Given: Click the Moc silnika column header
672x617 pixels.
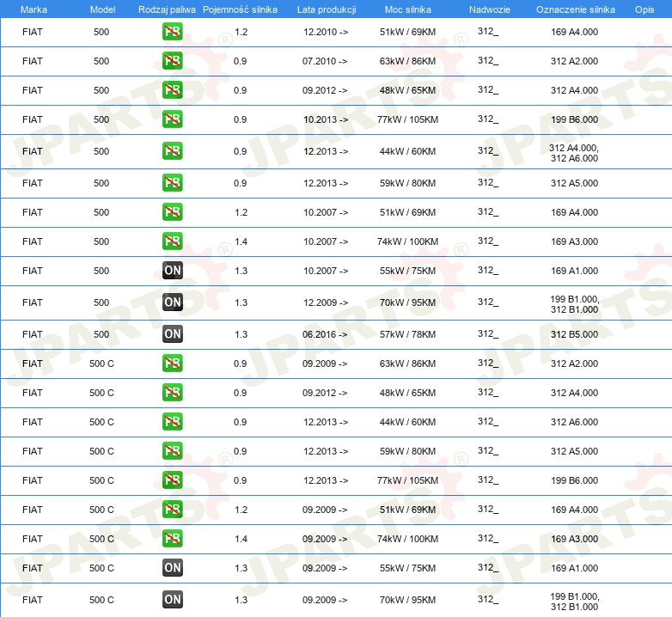Looking at the screenshot, I should [x=408, y=9].
